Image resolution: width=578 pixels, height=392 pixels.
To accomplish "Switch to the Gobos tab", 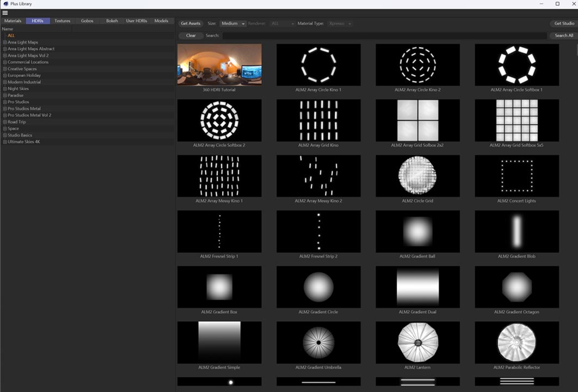I will [x=87, y=21].
